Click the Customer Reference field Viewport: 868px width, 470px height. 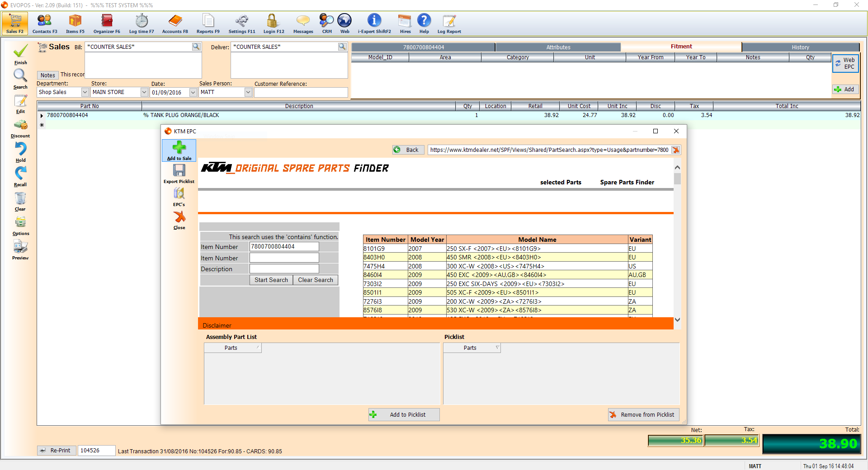click(x=301, y=92)
